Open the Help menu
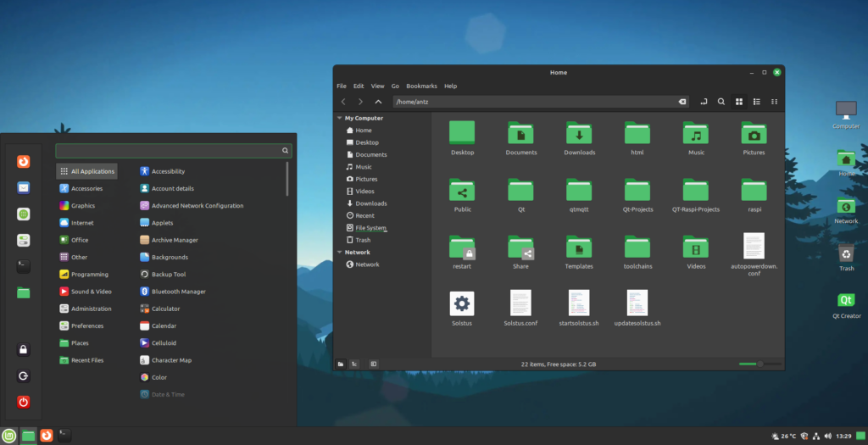The image size is (868, 445). (x=451, y=86)
